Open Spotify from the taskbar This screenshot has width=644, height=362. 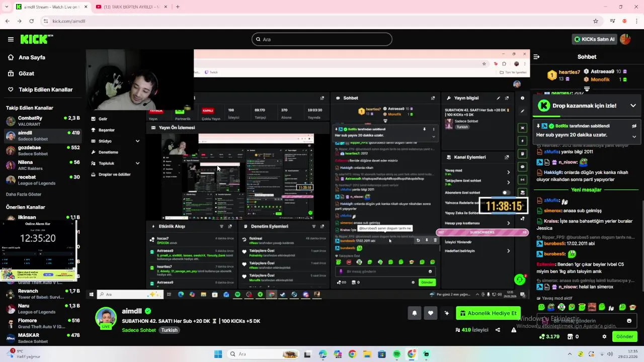tap(396, 354)
